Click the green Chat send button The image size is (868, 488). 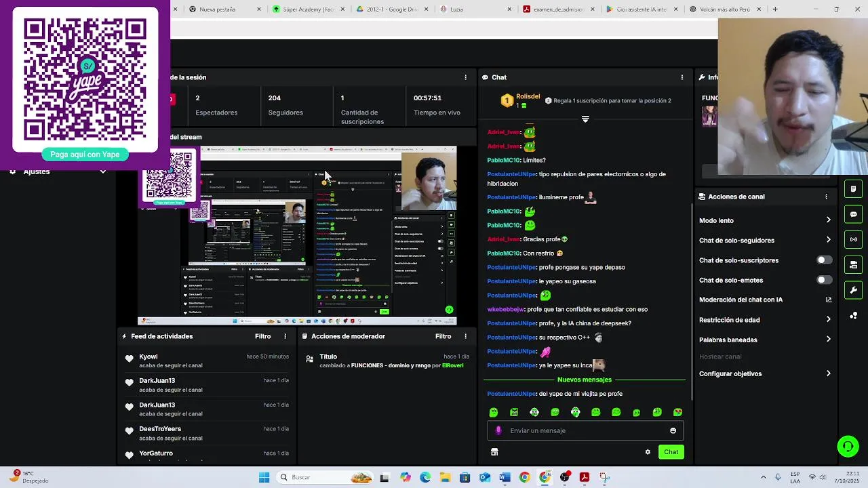pos(671,452)
